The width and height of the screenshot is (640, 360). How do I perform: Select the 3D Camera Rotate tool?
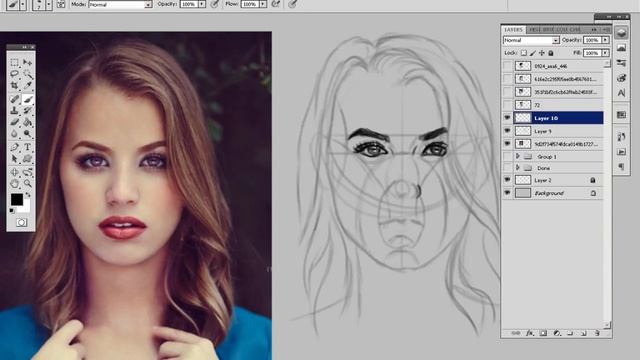click(27, 172)
